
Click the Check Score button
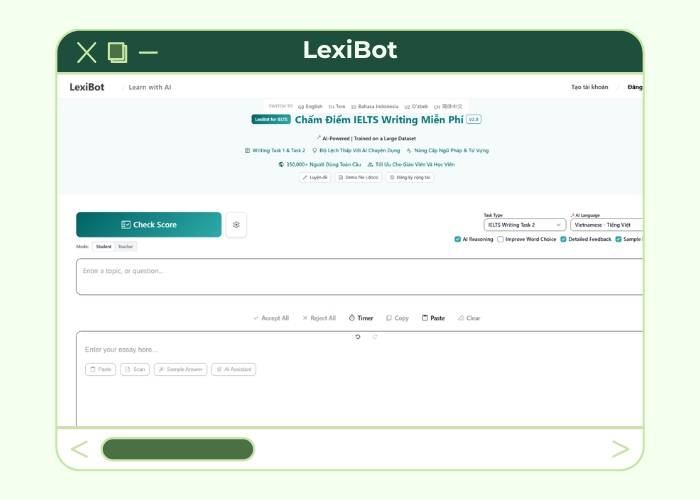click(149, 225)
